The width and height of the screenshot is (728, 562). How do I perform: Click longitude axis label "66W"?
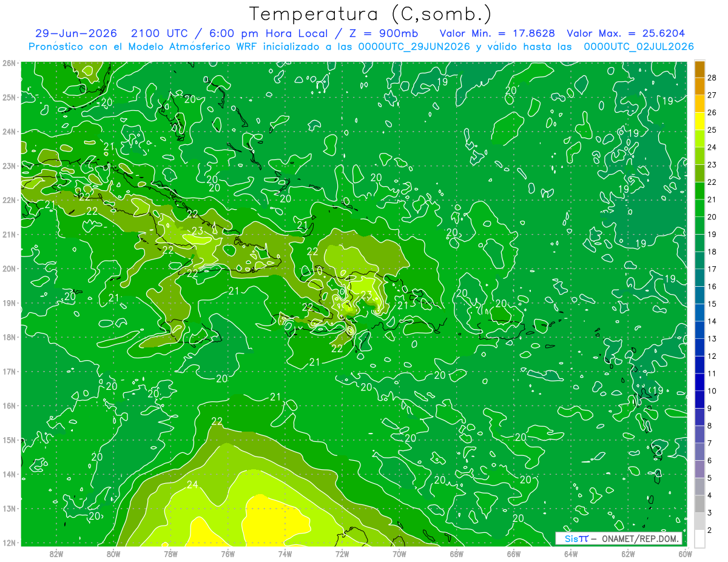[513, 554]
